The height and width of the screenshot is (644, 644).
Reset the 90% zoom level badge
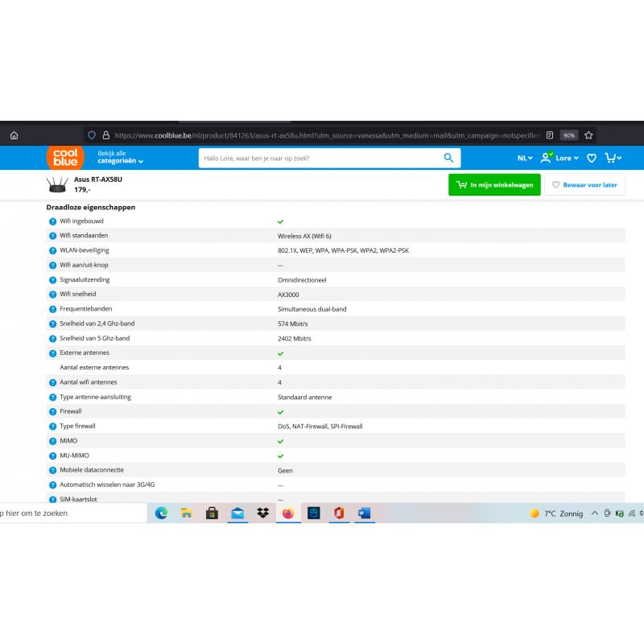(569, 135)
